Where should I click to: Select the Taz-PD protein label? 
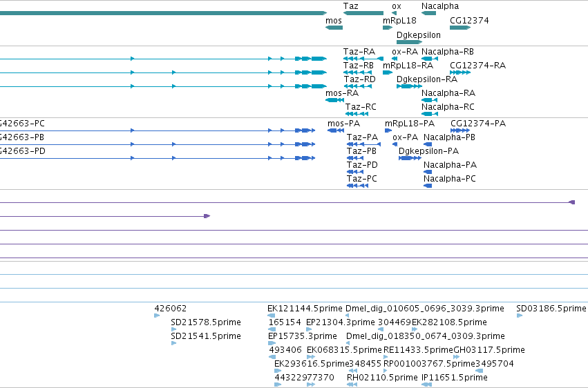362,165
